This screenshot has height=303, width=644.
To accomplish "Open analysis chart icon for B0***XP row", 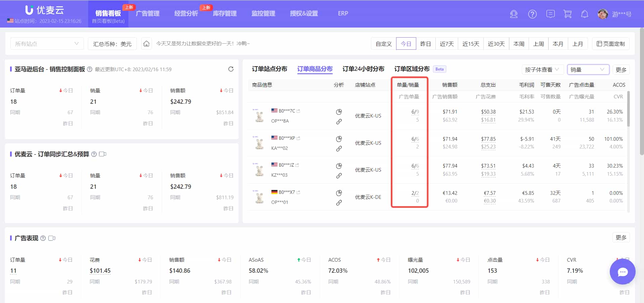I will tap(339, 139).
